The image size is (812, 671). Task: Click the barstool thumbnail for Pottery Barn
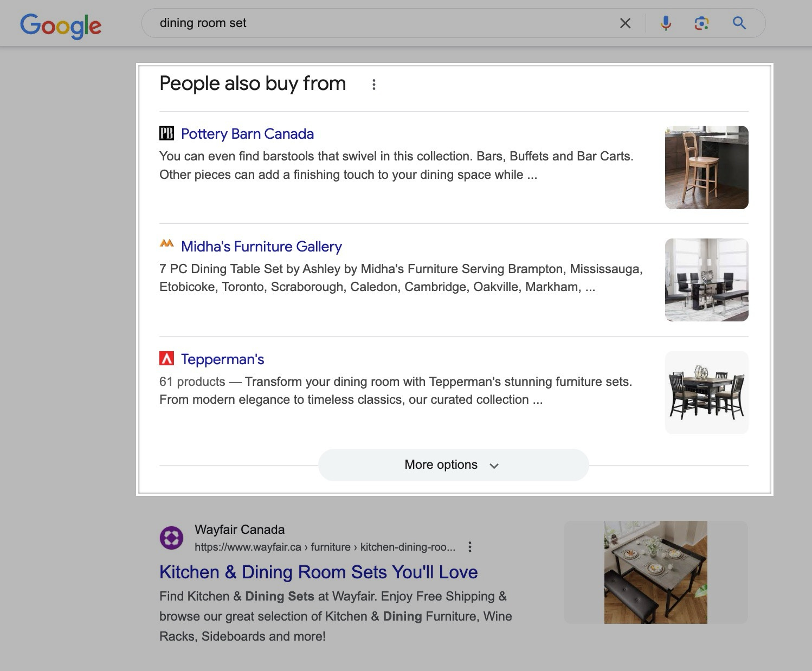click(x=707, y=167)
